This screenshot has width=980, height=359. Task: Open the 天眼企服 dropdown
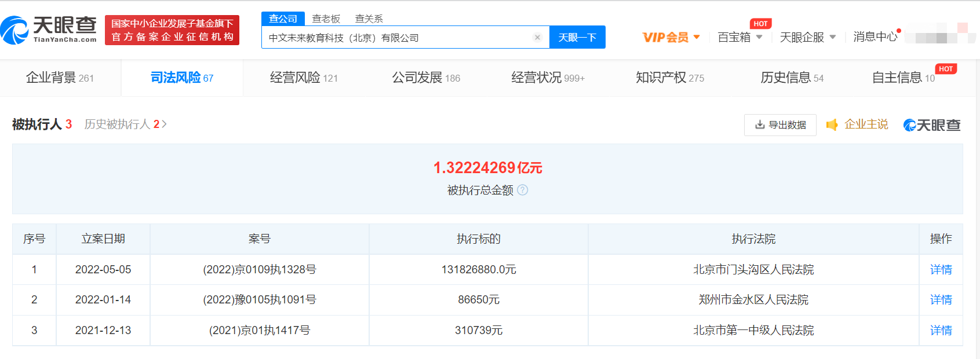[x=807, y=38]
